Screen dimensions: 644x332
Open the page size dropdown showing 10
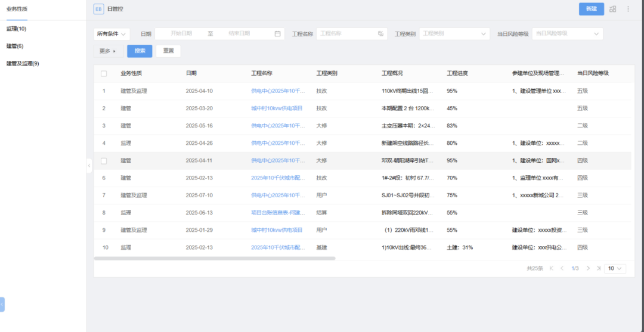615,268
